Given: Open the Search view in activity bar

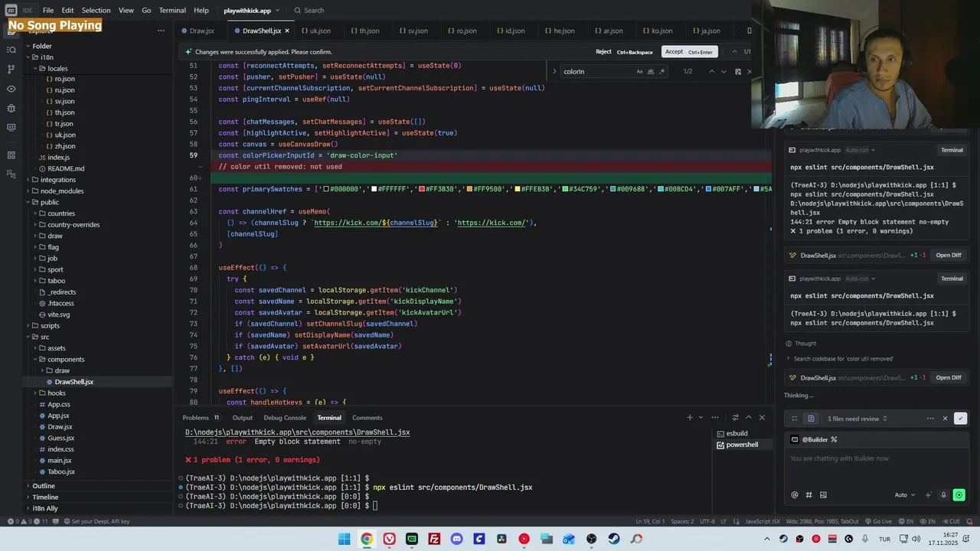Looking at the screenshot, I should (x=11, y=50).
